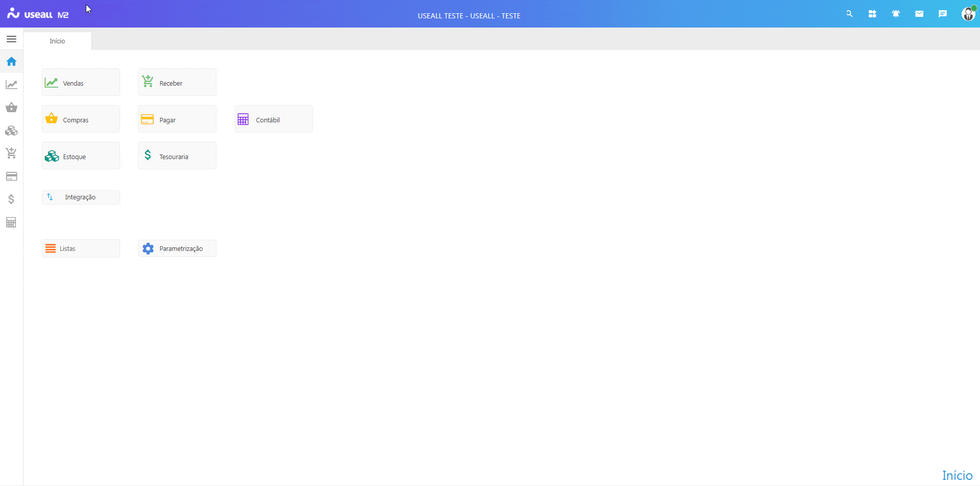
Task: Open the mail envelope icon
Action: (x=919, y=14)
